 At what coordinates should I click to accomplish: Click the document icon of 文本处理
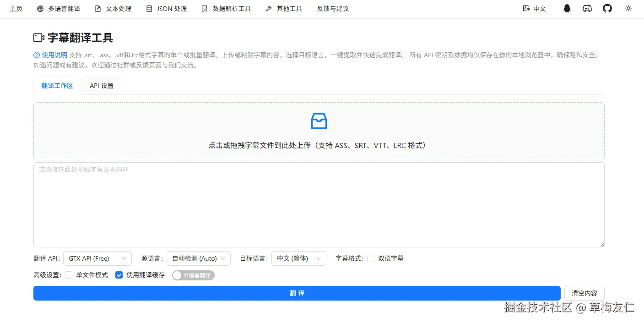pyautogui.click(x=98, y=9)
